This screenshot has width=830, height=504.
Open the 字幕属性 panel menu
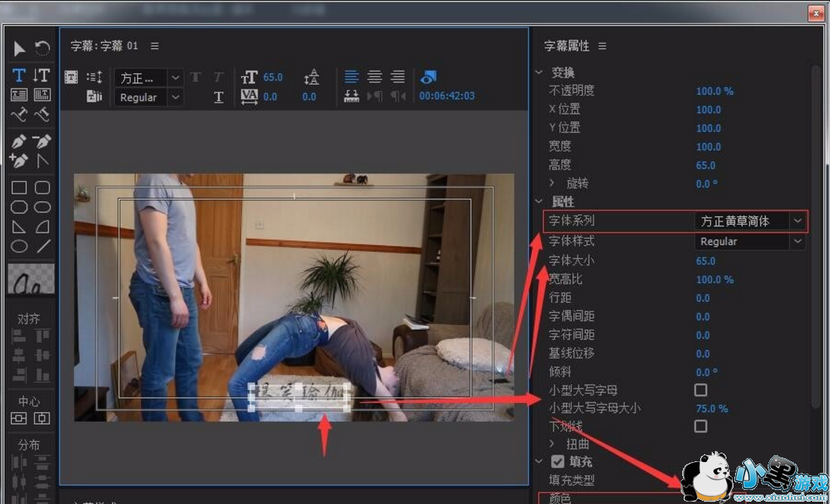[603, 47]
